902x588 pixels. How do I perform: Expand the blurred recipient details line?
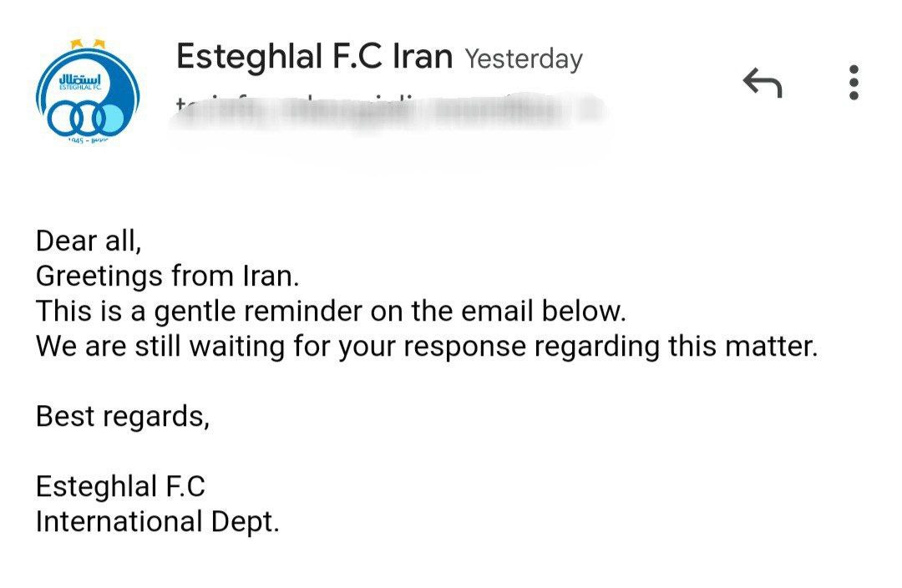388,111
